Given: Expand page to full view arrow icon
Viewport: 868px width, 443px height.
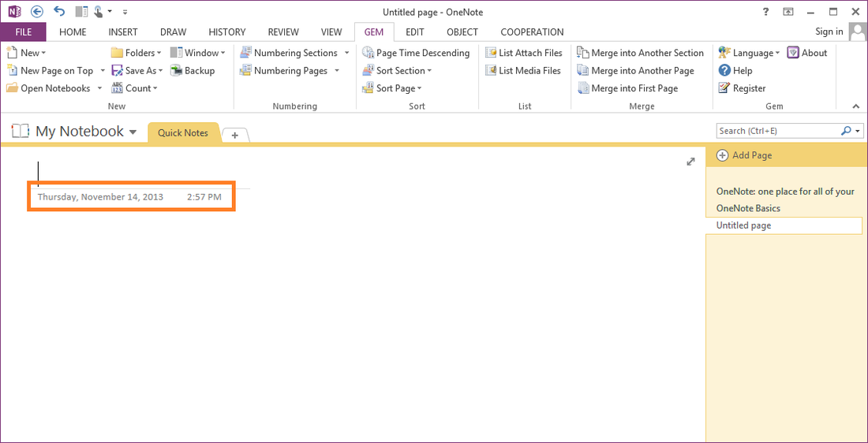Looking at the screenshot, I should tap(691, 162).
